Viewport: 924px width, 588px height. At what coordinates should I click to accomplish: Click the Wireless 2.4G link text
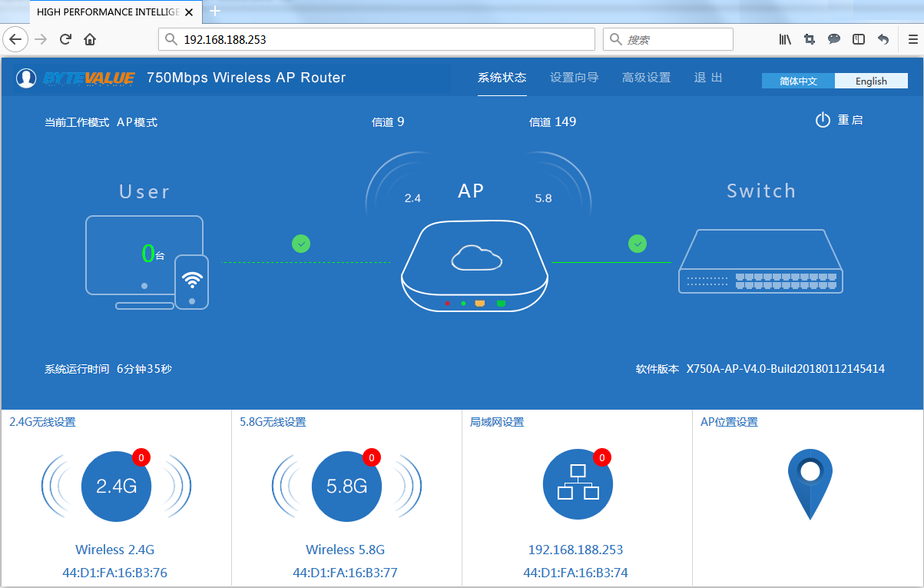point(115,550)
